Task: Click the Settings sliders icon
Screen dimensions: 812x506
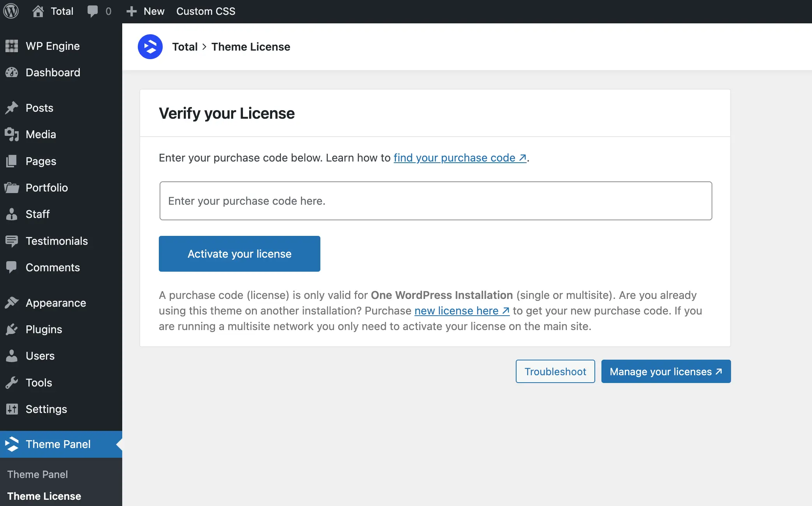Action: tap(12, 409)
